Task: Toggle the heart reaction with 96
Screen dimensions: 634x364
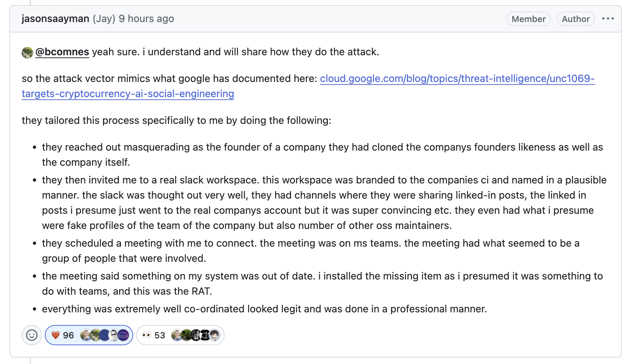Action: click(89, 335)
